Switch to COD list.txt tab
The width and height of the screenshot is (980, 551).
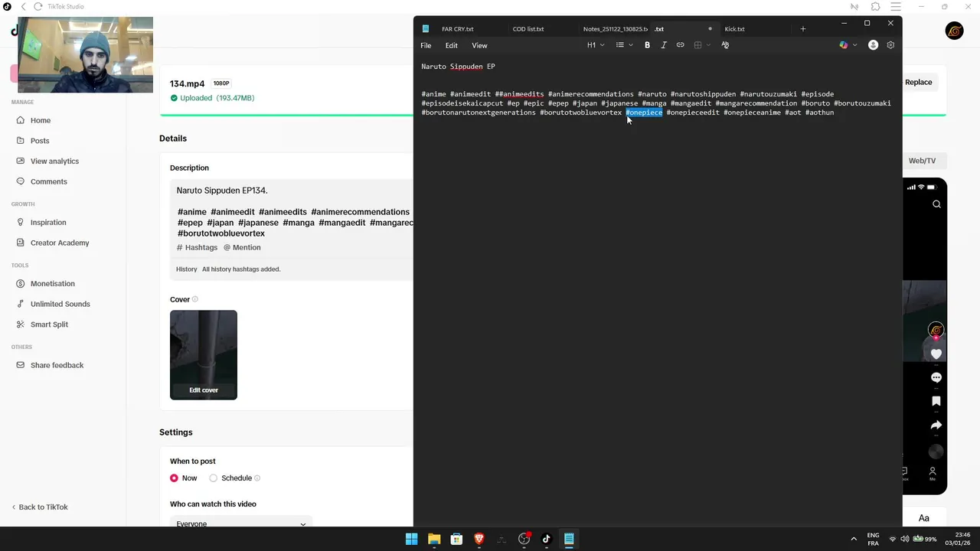[528, 29]
